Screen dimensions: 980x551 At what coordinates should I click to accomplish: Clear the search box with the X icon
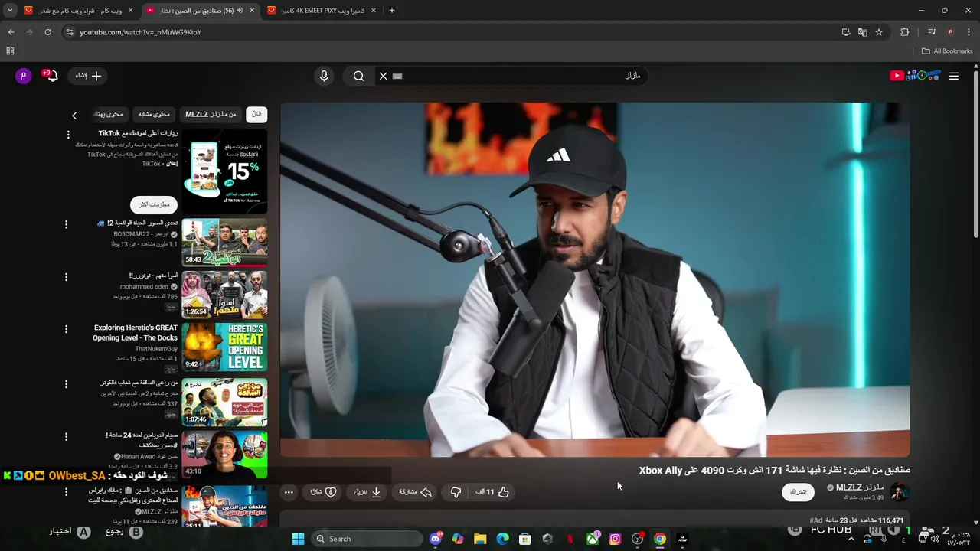[x=384, y=76]
